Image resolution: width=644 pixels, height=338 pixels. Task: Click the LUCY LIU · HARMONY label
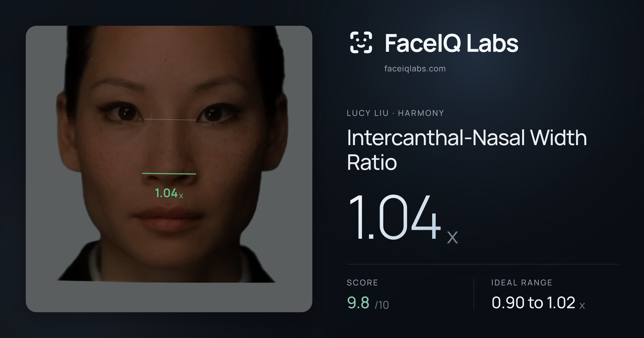[395, 113]
